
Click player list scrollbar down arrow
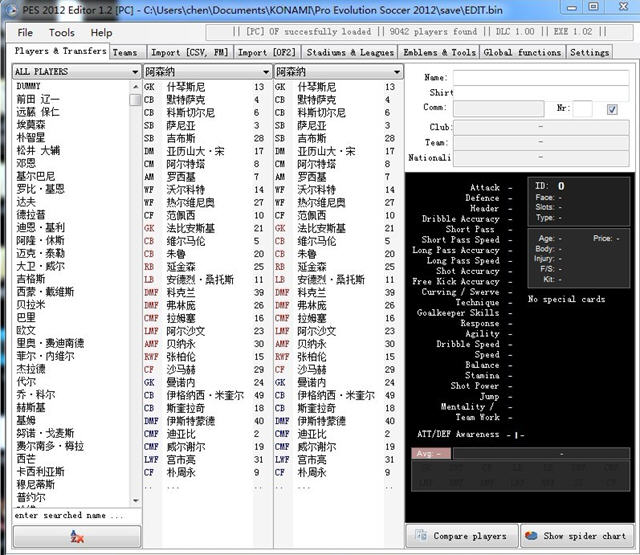tap(136, 501)
